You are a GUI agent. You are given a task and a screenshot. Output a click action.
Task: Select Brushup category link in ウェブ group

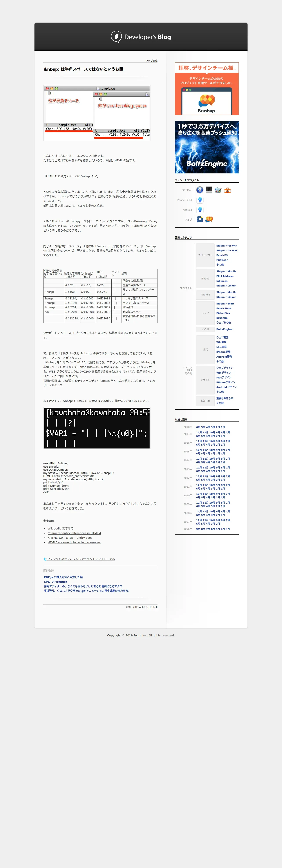pyautogui.click(x=222, y=318)
